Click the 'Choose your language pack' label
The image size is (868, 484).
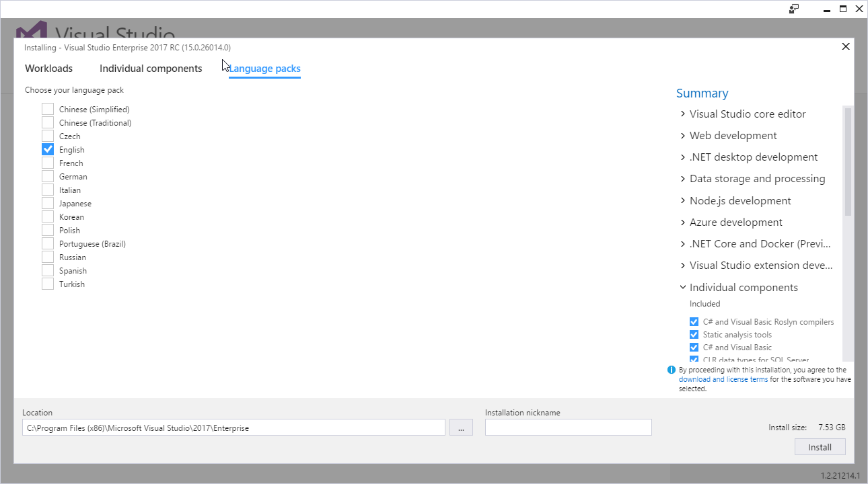click(74, 90)
